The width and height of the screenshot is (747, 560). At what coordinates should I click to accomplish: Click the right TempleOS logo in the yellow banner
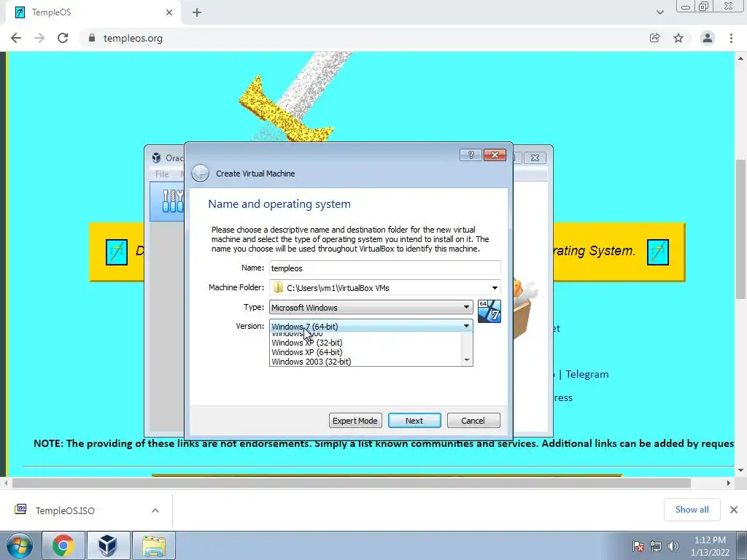point(658,252)
